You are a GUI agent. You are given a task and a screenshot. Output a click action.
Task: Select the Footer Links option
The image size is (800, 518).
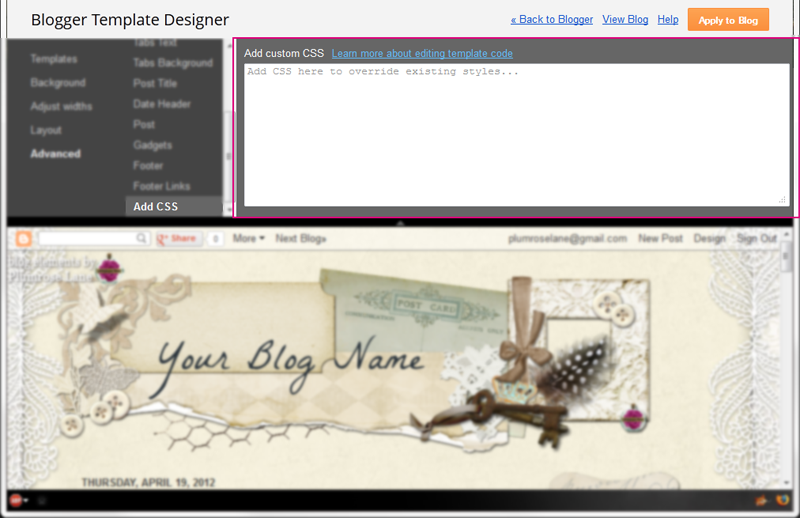pos(162,186)
